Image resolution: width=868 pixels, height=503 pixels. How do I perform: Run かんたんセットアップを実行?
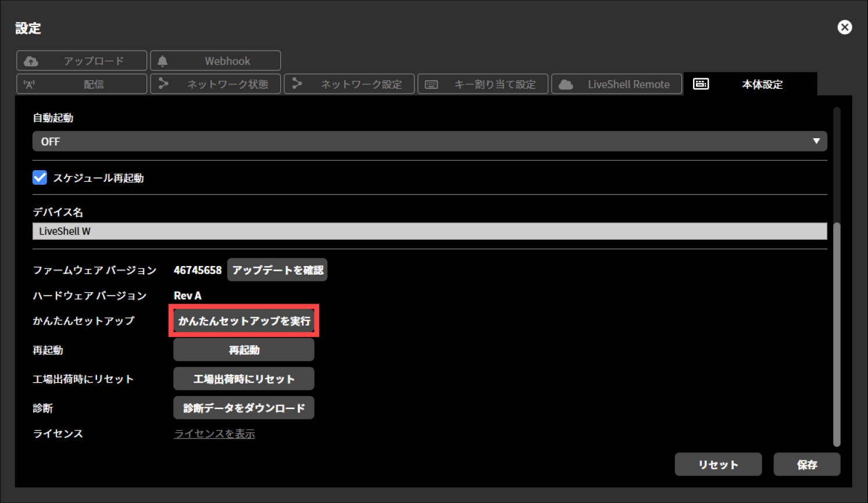[x=244, y=320]
